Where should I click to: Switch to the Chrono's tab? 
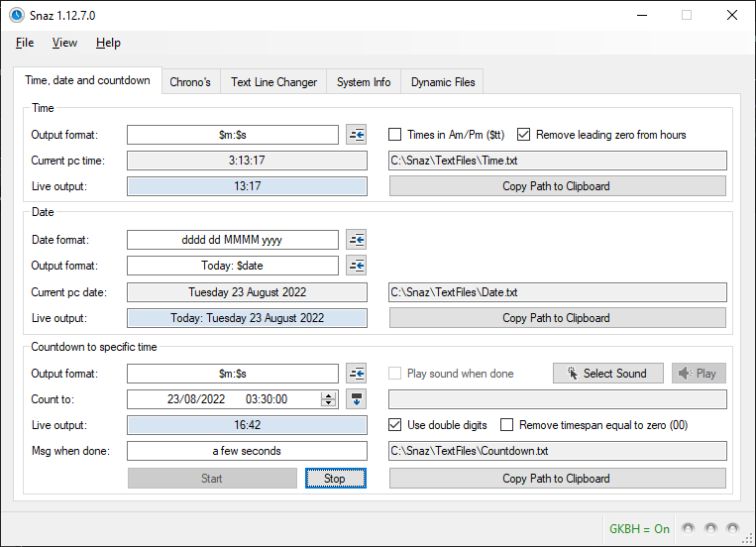tap(190, 82)
